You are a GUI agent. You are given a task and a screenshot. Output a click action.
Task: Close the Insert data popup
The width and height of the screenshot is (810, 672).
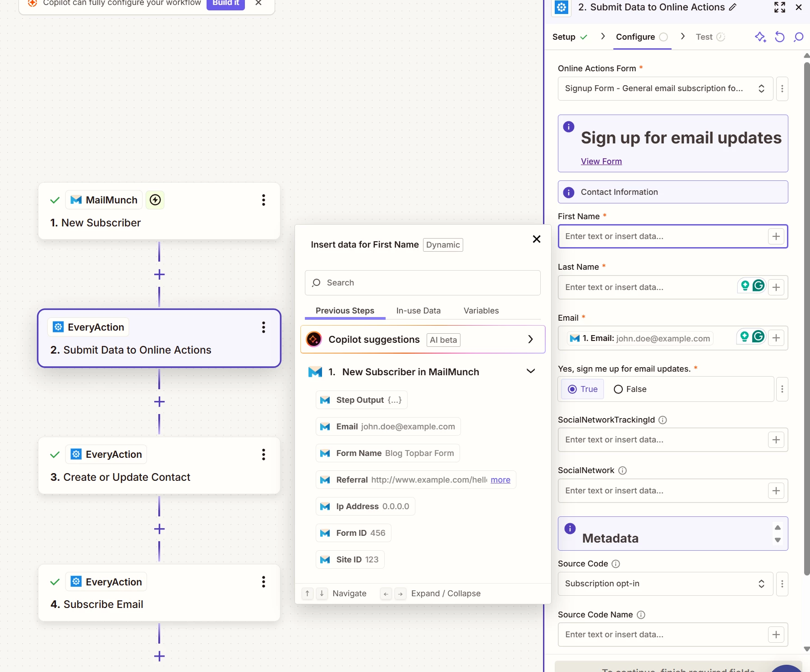pyautogui.click(x=536, y=239)
